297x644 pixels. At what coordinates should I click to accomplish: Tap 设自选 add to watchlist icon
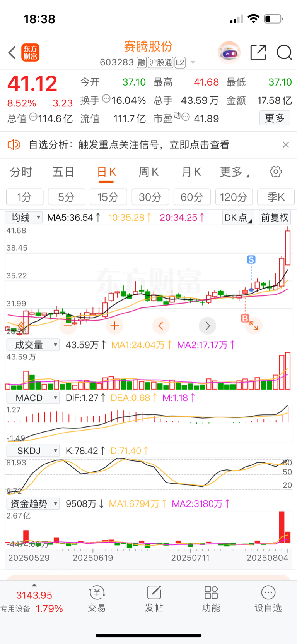tap(268, 599)
